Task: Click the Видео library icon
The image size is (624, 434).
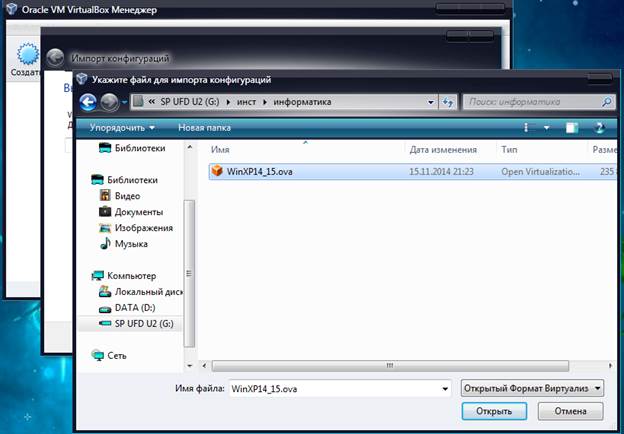Action: [x=105, y=195]
